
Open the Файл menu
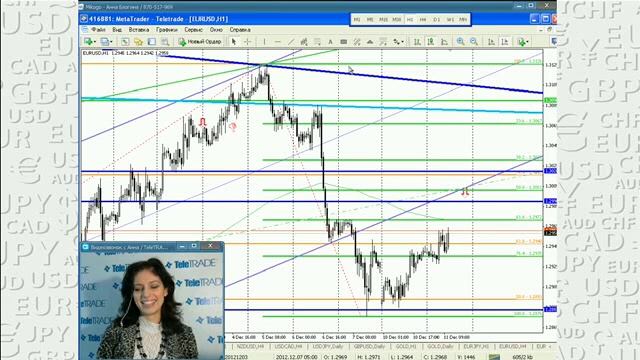point(98,30)
